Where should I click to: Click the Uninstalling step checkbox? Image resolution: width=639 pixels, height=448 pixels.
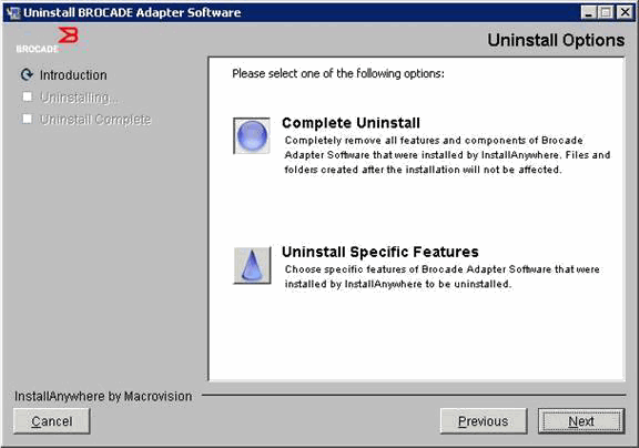point(27,97)
